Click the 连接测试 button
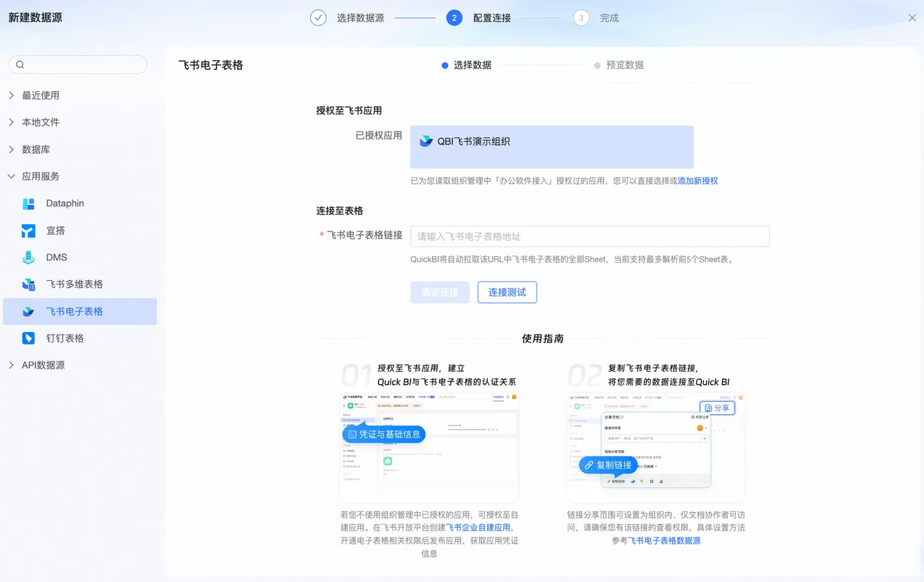Screen dimensions: 924x582 pos(507,292)
